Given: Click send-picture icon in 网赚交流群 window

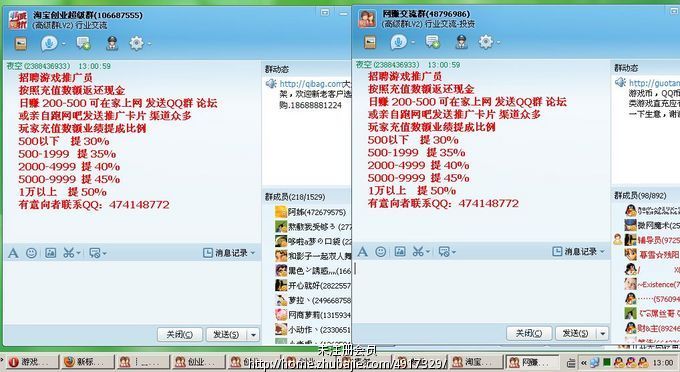Looking at the screenshot, I should pyautogui.click(x=400, y=252).
